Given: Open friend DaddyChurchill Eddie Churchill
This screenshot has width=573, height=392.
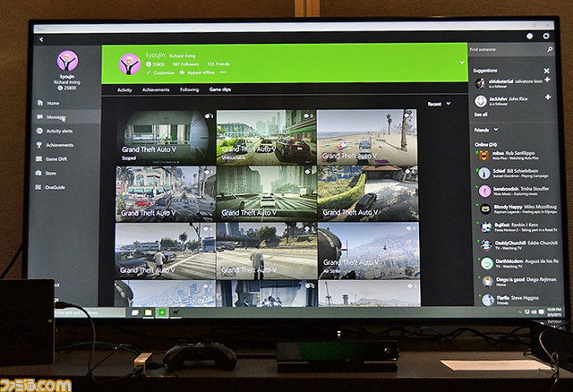Looking at the screenshot, I should (517, 245).
